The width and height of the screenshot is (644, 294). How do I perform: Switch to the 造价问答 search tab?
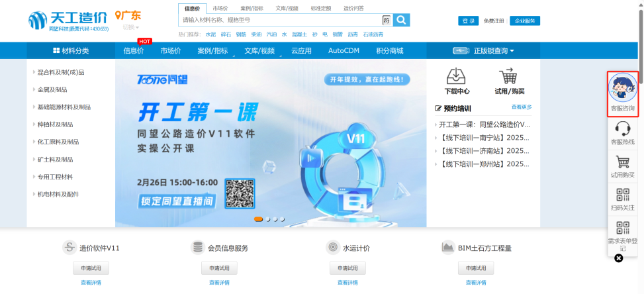point(353,8)
